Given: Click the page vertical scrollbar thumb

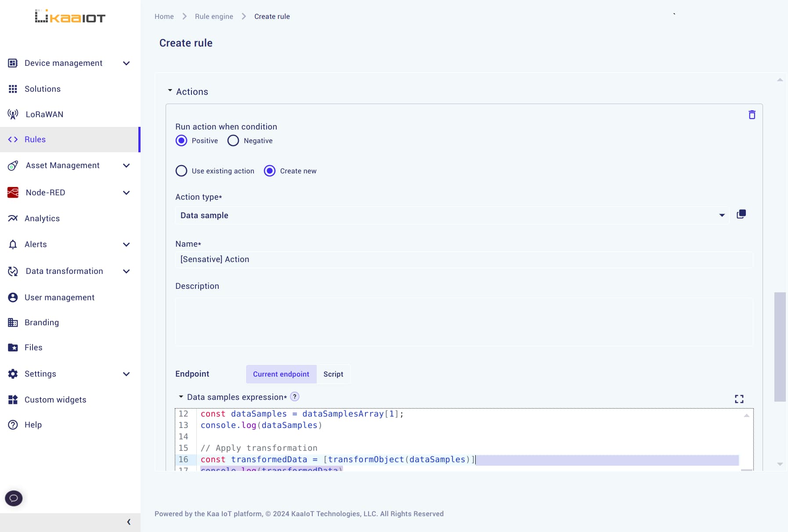Looking at the screenshot, I should pyautogui.click(x=780, y=347).
